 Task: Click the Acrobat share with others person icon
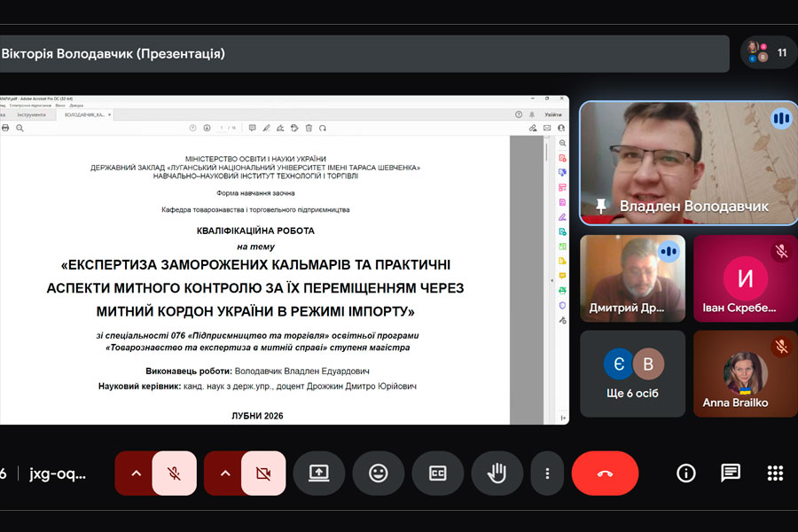[x=561, y=128]
